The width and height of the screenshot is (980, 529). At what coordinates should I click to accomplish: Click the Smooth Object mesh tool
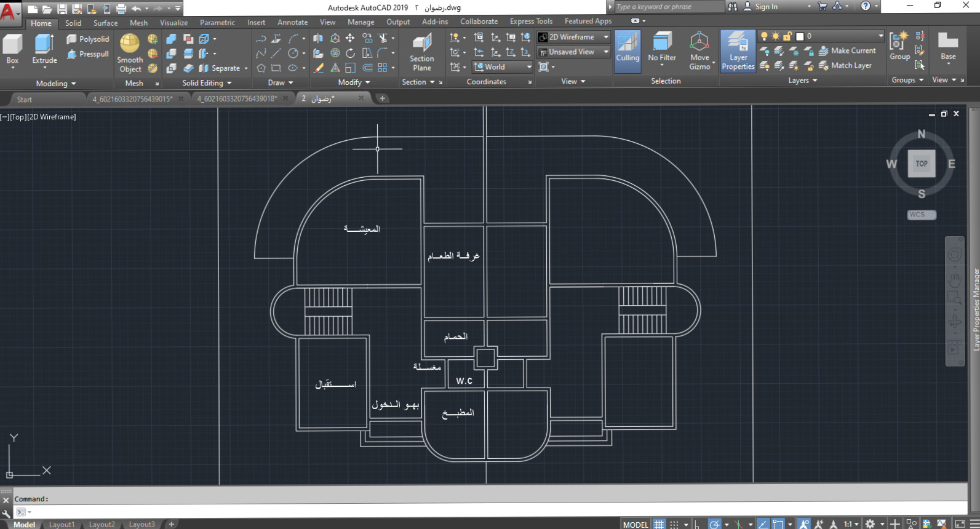pyautogui.click(x=130, y=52)
